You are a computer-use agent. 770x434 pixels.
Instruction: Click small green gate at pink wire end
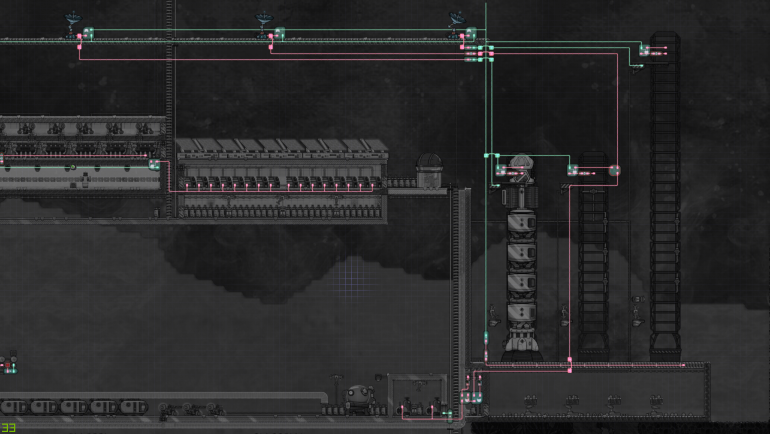coord(449,417)
